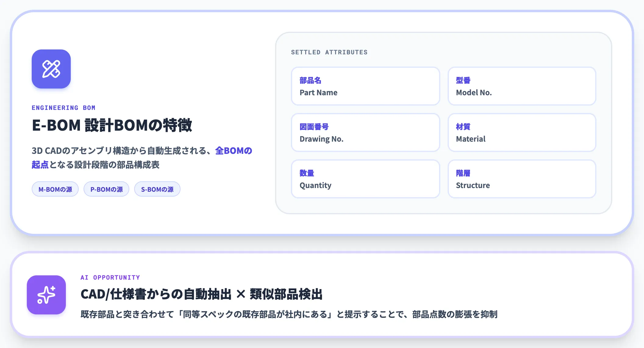This screenshot has height=348, width=644.
Task: Open the 材質 Material card
Action: [x=522, y=132]
